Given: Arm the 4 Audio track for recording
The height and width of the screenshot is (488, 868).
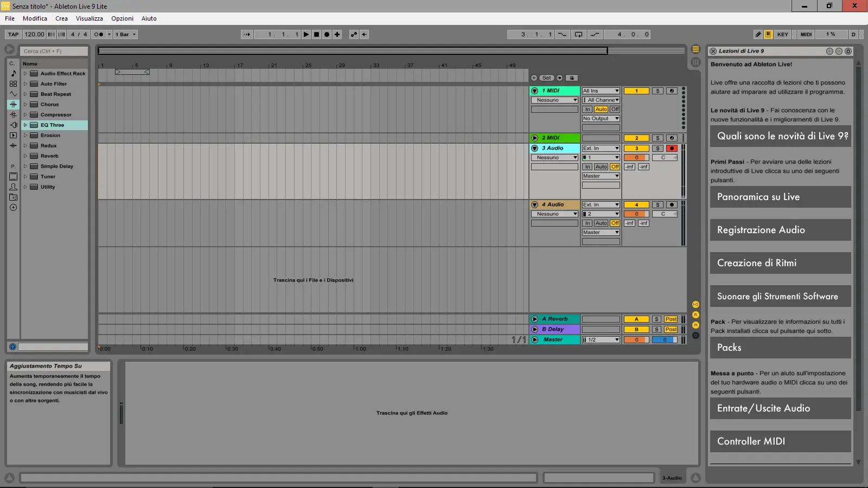Looking at the screenshot, I should 672,204.
